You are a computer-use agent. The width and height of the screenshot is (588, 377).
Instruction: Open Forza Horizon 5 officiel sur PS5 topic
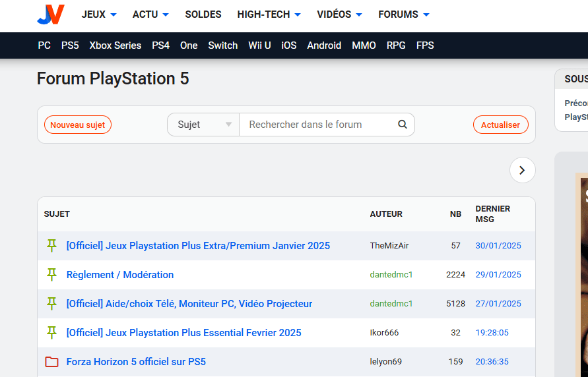pos(136,362)
